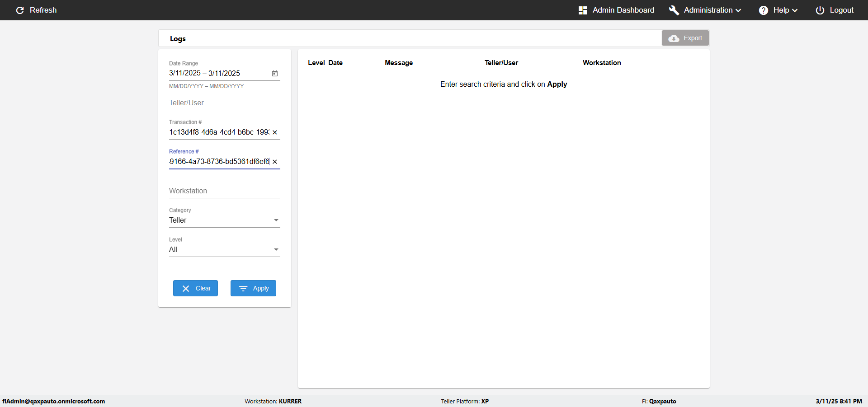Image resolution: width=868 pixels, height=407 pixels.
Task: Click the MM/DD/YYYY format hint text
Action: [x=206, y=86]
